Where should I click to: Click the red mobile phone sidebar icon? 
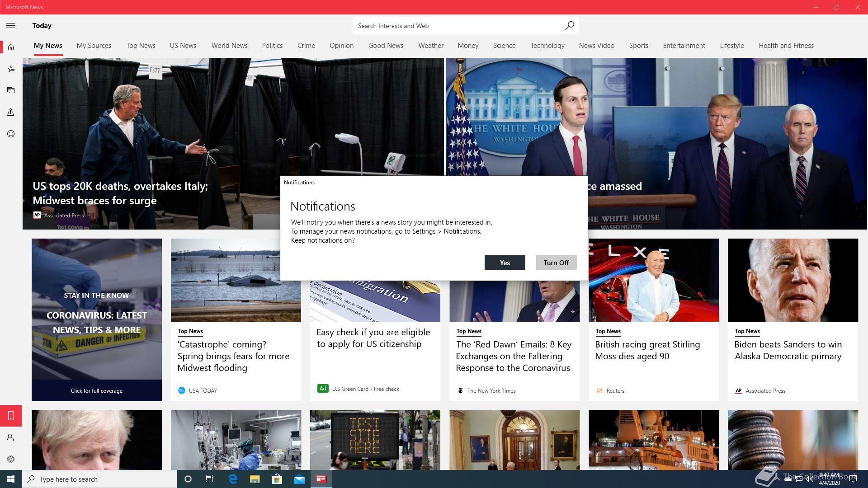click(x=11, y=416)
